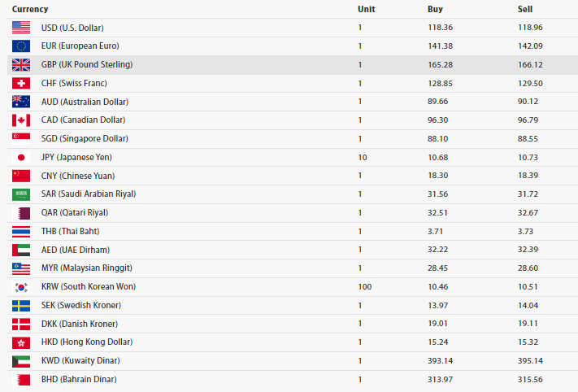Viewport: 578px width, 392px height.
Task: Click the Sell column header
Action: 525,9
